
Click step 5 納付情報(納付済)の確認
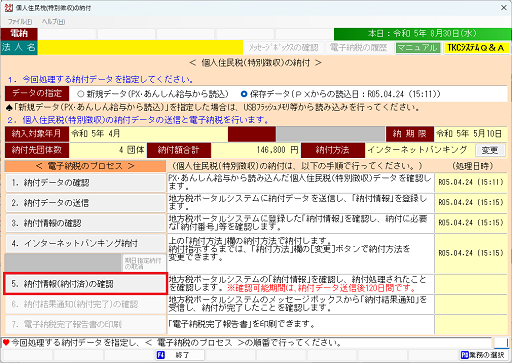[x=86, y=284]
